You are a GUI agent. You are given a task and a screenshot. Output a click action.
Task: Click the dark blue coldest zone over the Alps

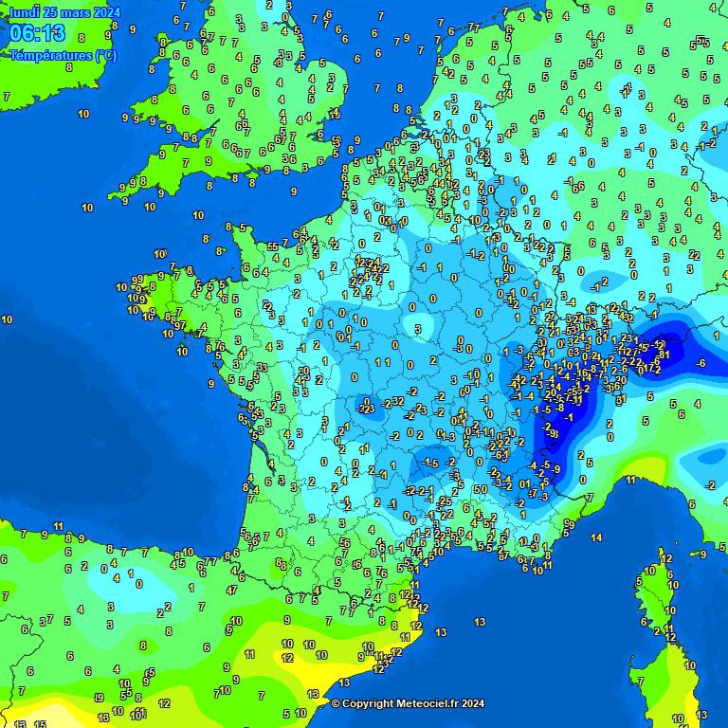tap(569, 417)
